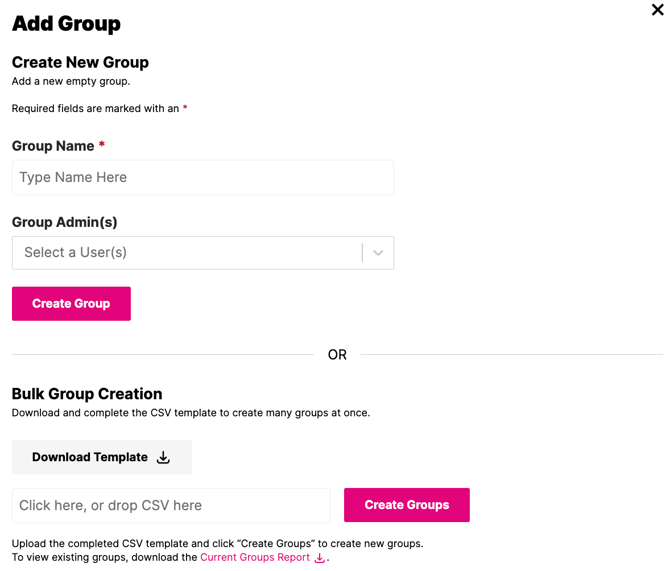The height and width of the screenshot is (571, 670).
Task: Click the Group Name field label
Action: [x=53, y=146]
